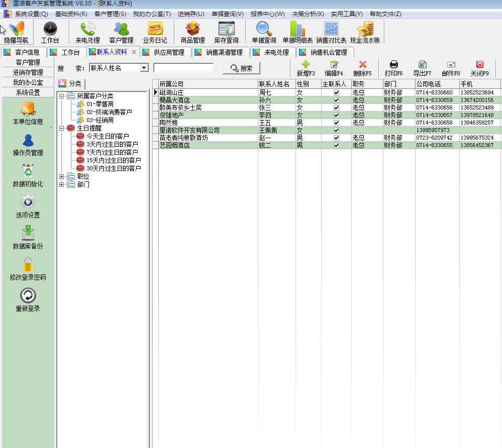Expand the 部门 tree node
This screenshot has height=448, width=502.
[x=61, y=184]
